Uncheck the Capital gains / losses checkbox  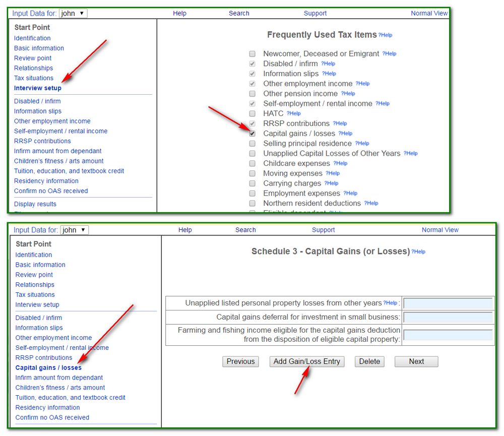(x=253, y=134)
